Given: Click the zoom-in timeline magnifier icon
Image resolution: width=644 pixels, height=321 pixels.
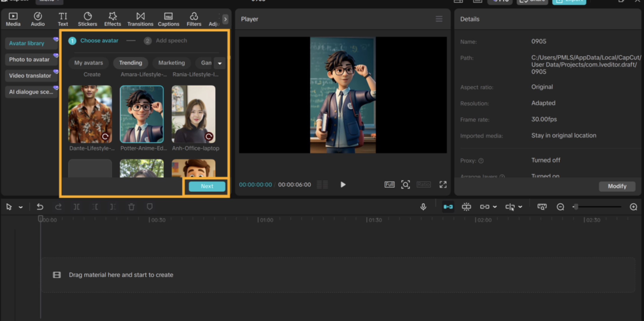Looking at the screenshot, I should coord(633,207).
